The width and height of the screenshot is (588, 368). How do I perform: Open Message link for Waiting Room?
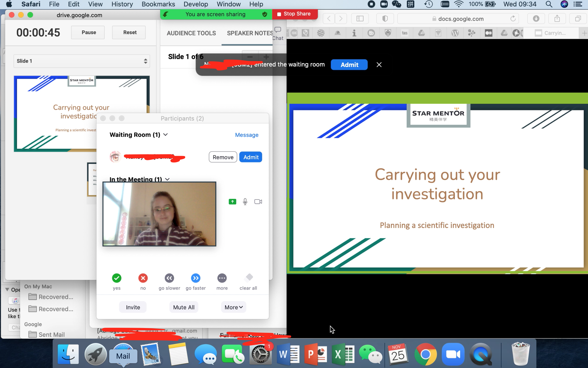click(x=247, y=135)
